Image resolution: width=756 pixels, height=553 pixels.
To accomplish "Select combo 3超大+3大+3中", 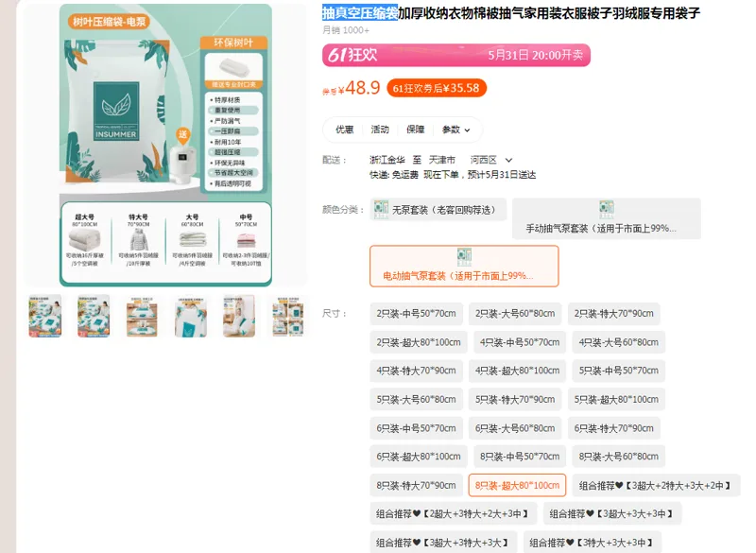I will 612,514.
